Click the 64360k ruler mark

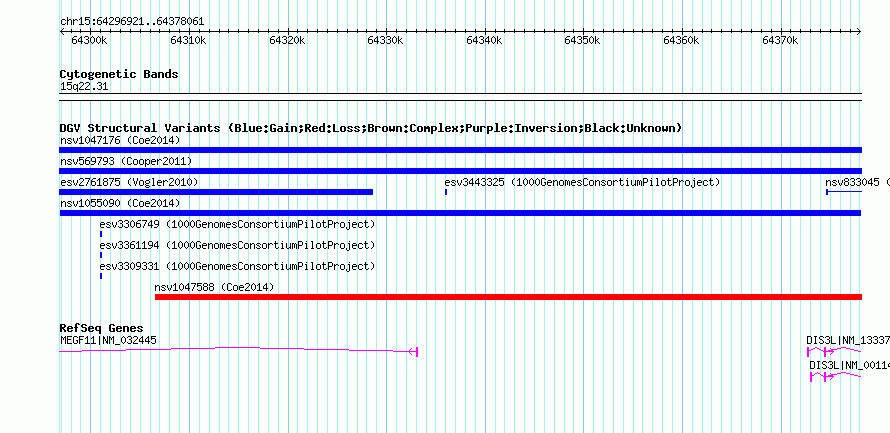tap(682, 40)
